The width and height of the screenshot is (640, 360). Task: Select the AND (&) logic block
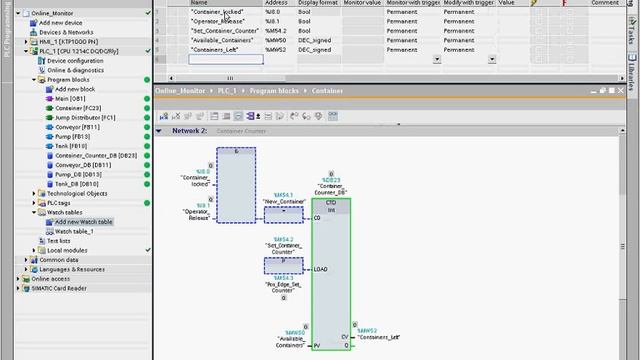pos(236,185)
